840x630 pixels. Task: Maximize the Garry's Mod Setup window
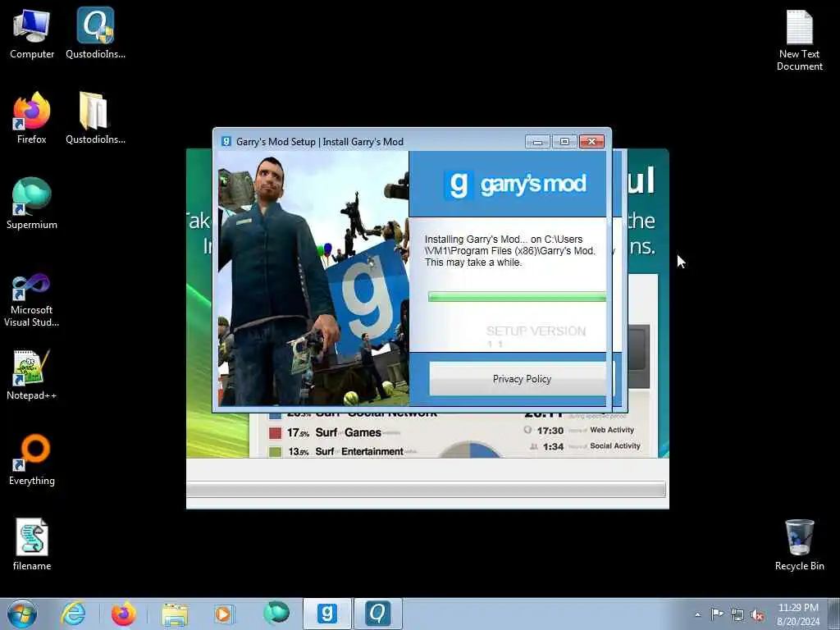564,141
